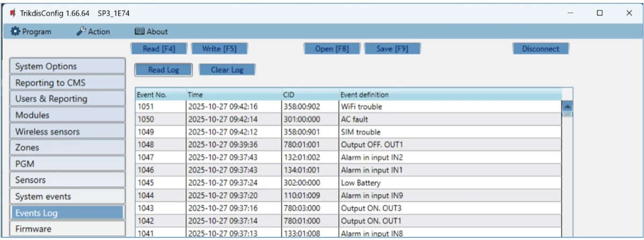Screen dimensions: 644x240
Task: Click the Read Log button
Action: tap(163, 70)
